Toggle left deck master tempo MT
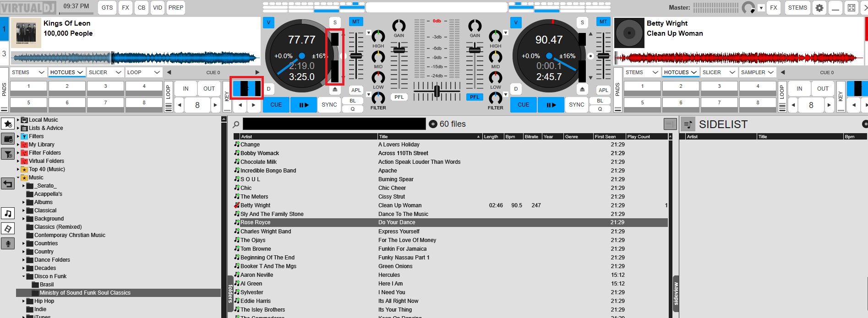This screenshot has height=318, width=868. pos(356,22)
